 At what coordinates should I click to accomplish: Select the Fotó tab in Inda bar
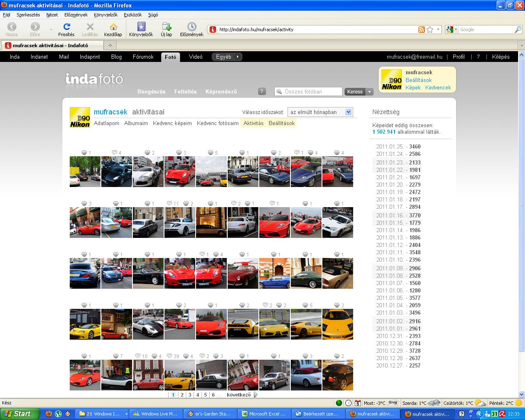tap(171, 57)
